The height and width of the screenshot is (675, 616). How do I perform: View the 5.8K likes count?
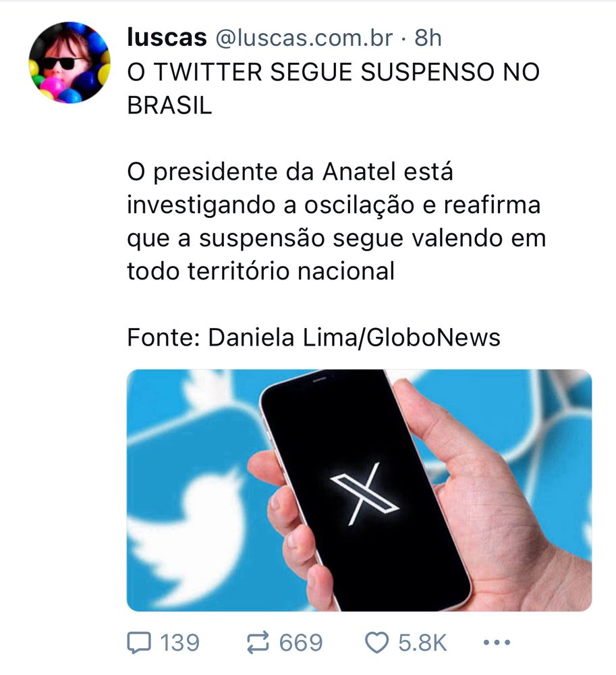422,643
